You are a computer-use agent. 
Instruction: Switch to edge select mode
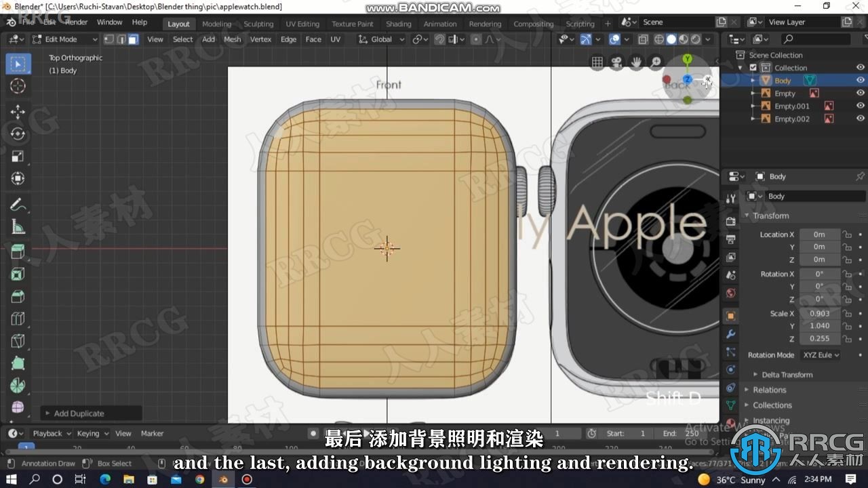121,39
